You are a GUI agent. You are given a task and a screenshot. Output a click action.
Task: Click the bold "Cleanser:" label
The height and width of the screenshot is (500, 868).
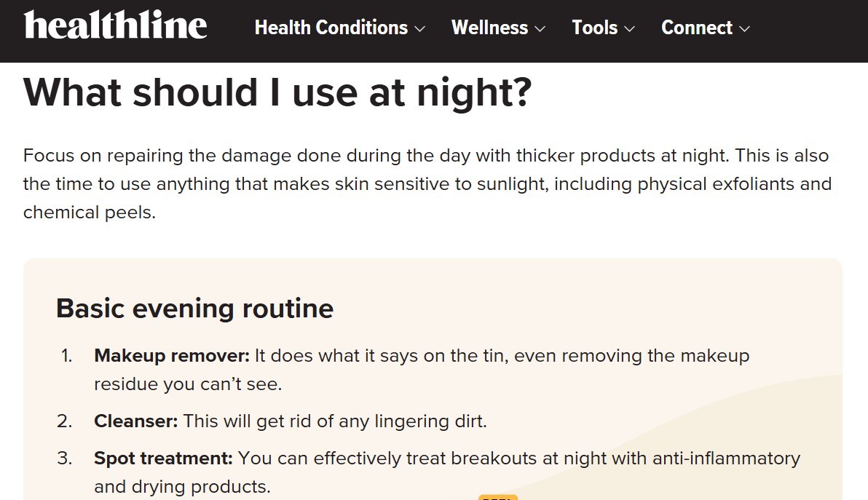coord(135,421)
